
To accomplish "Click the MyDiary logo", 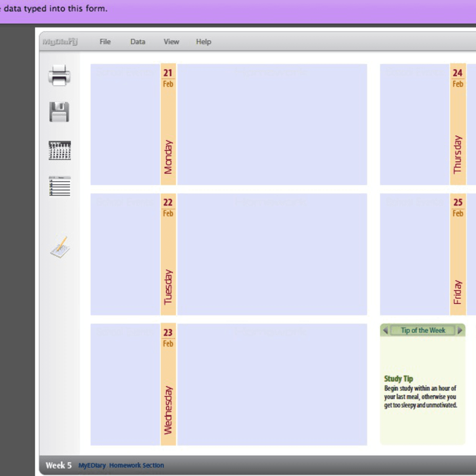I will coord(60,42).
